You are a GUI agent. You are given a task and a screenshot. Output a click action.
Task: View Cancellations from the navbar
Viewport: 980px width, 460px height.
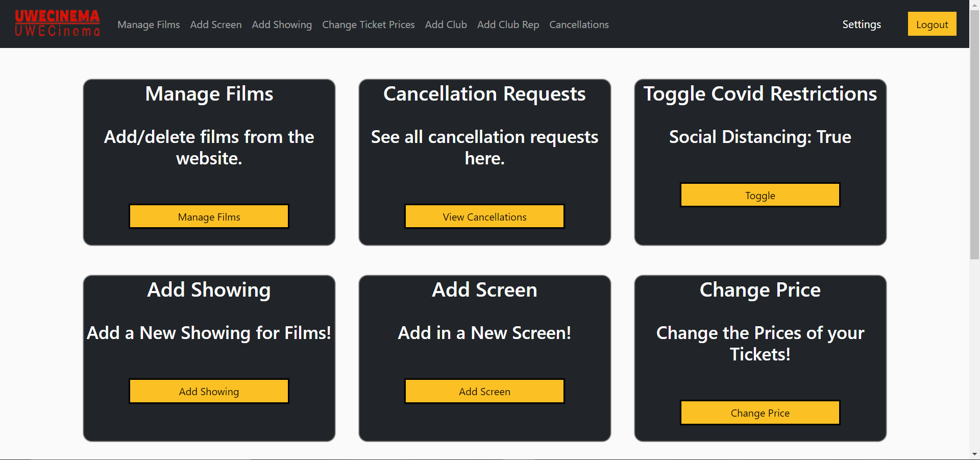(x=579, y=25)
